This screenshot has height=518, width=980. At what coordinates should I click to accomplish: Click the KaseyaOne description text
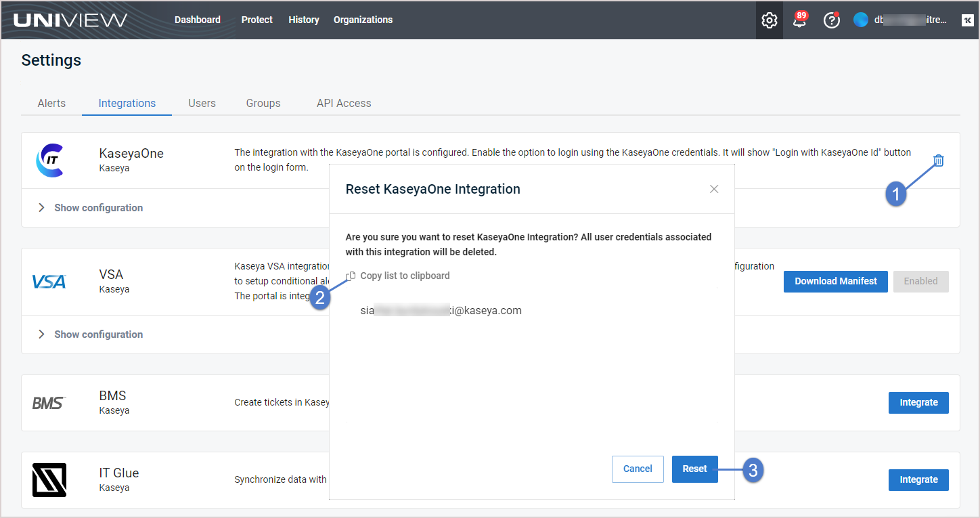click(x=573, y=160)
